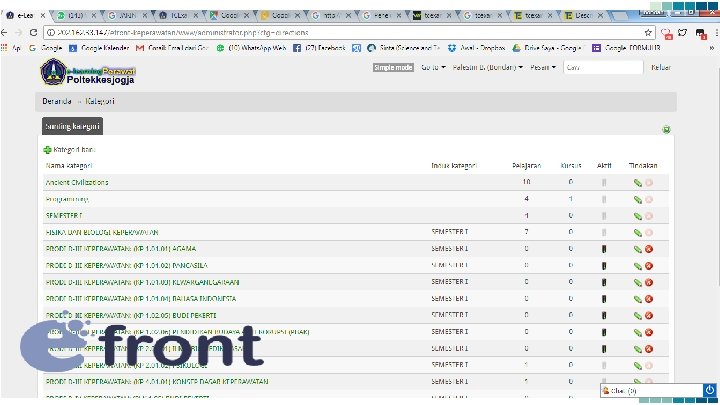Sort by Pelajaran column
The width and height of the screenshot is (720, 405).
tap(527, 165)
